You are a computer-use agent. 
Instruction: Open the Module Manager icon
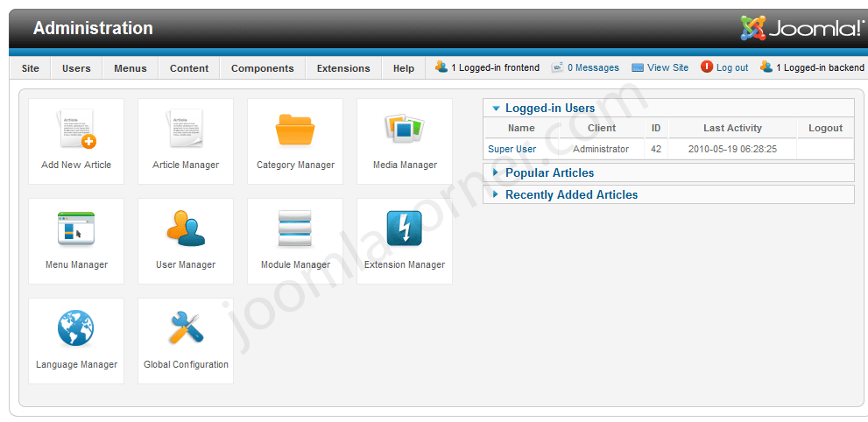pos(295,230)
